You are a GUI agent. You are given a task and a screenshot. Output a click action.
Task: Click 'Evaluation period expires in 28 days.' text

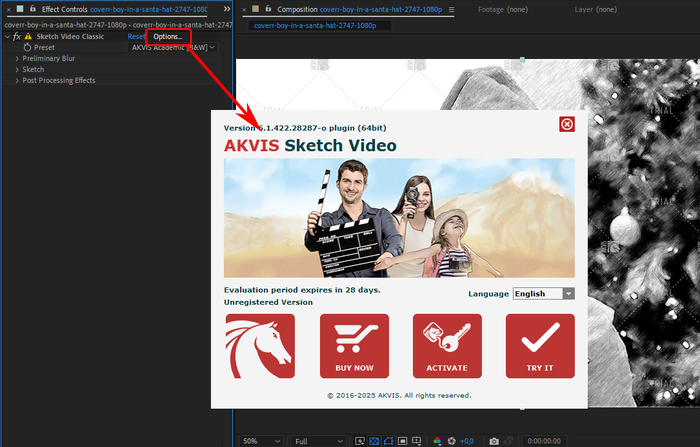point(302,290)
